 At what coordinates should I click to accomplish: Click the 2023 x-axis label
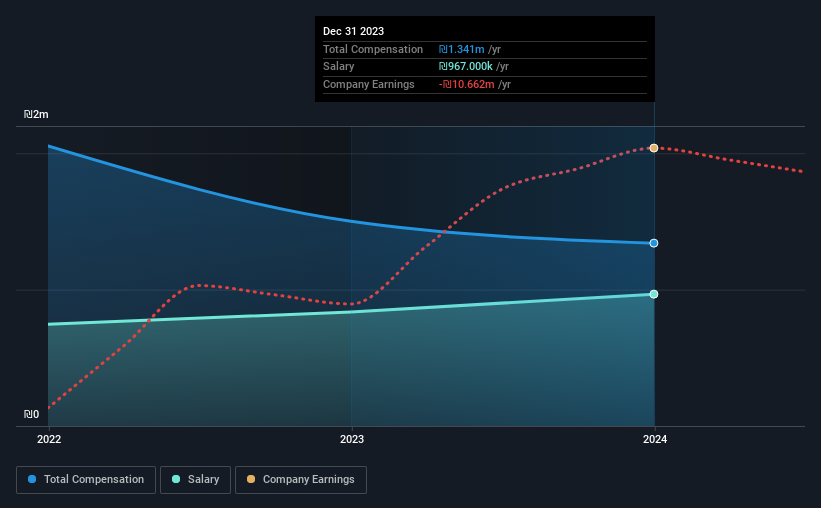click(352, 439)
